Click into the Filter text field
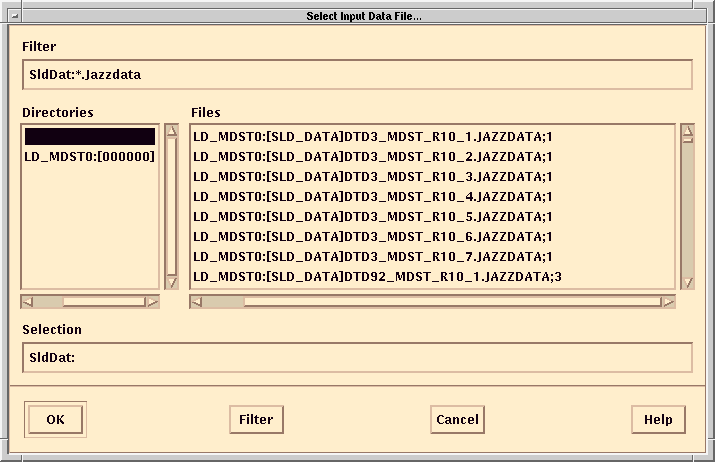 (x=357, y=75)
